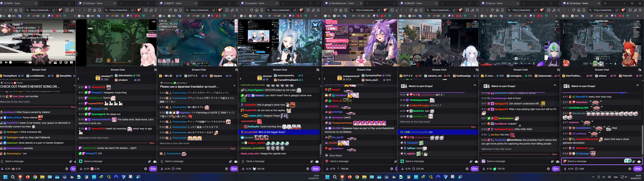Open player settings gear in FRAIKI stream

tap(50, 63)
